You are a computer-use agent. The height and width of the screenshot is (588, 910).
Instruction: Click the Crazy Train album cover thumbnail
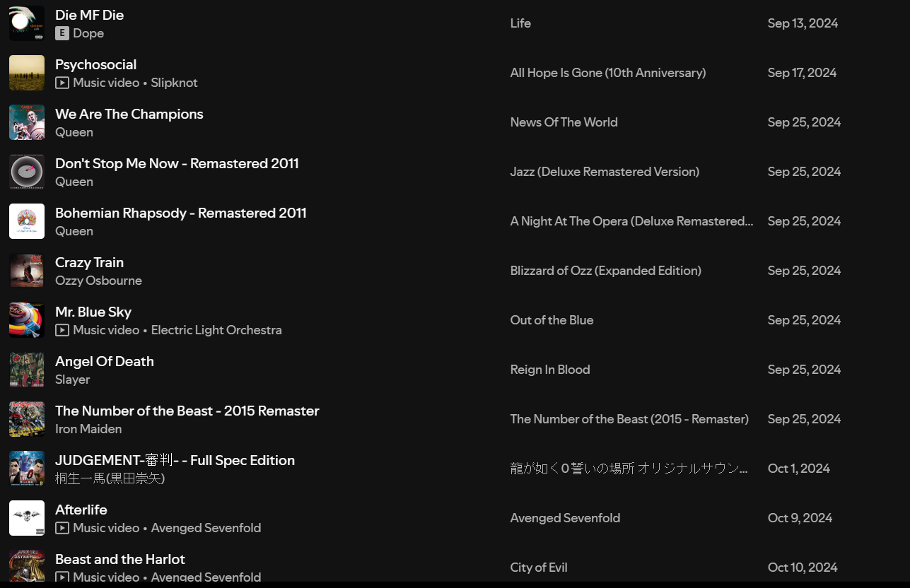click(27, 271)
